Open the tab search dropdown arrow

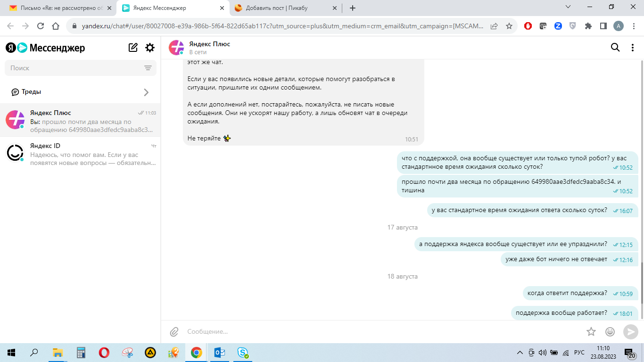point(568,7)
